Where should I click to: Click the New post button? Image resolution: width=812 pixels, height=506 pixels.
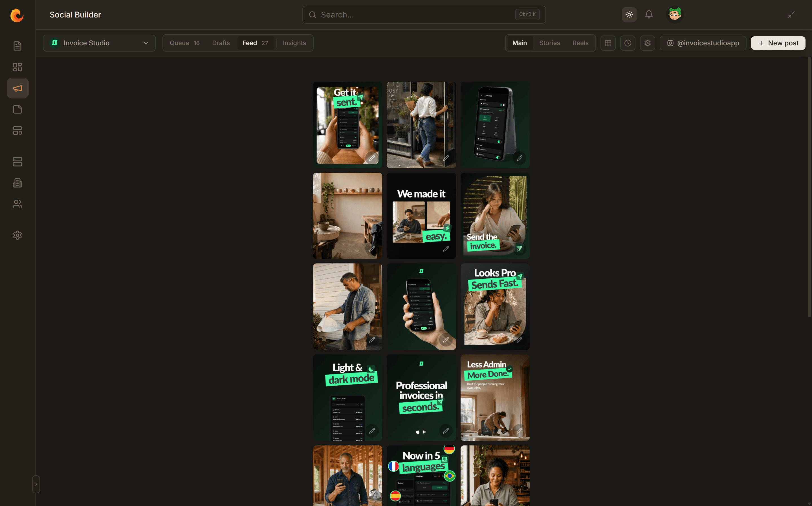point(778,43)
